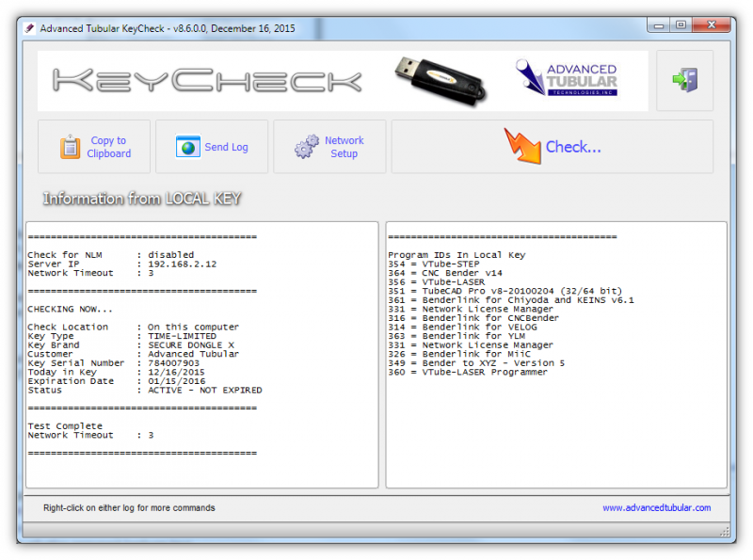Screen dimensions: 753x560
Task: Click '349 = Bender to XYZ' entry
Action: [476, 363]
